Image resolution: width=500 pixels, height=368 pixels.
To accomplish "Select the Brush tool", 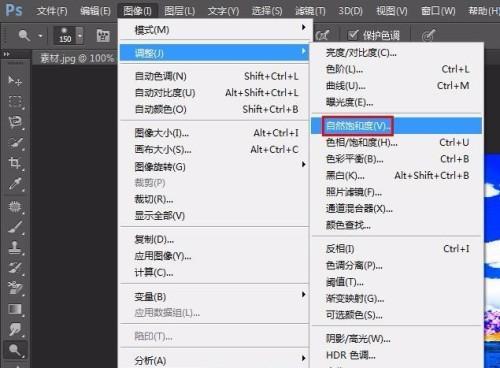I will pyautogui.click(x=15, y=227).
